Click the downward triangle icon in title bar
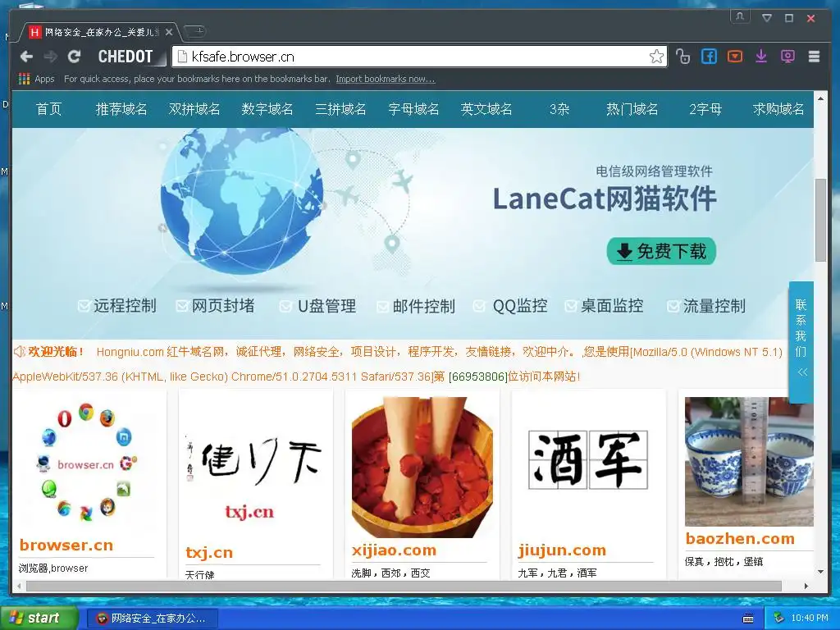This screenshot has height=630, width=840. [x=767, y=18]
